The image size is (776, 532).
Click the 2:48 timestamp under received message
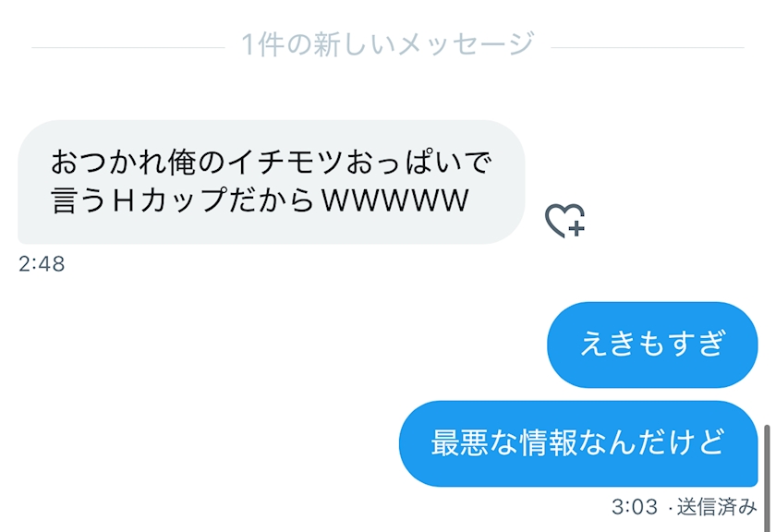coord(42,264)
